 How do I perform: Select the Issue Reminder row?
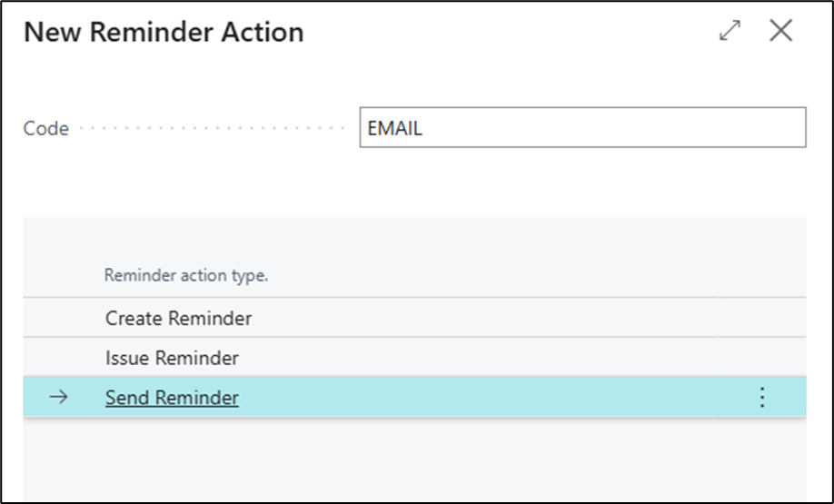172,359
